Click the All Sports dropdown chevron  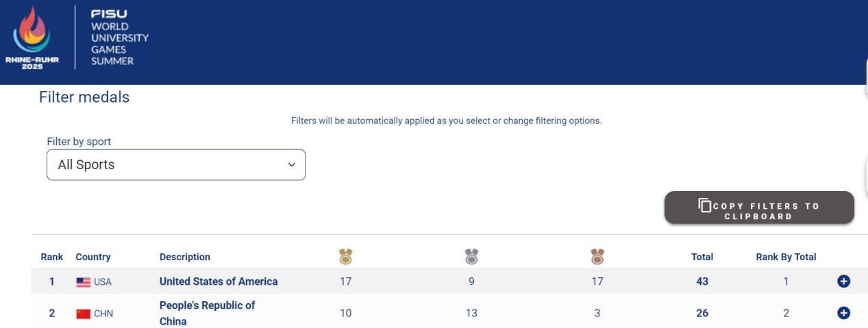[x=292, y=165]
